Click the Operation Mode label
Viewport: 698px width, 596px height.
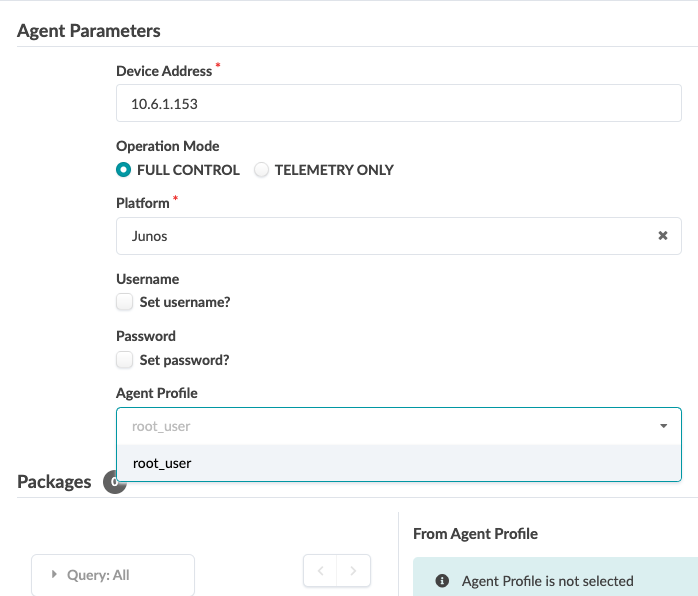pos(167,146)
